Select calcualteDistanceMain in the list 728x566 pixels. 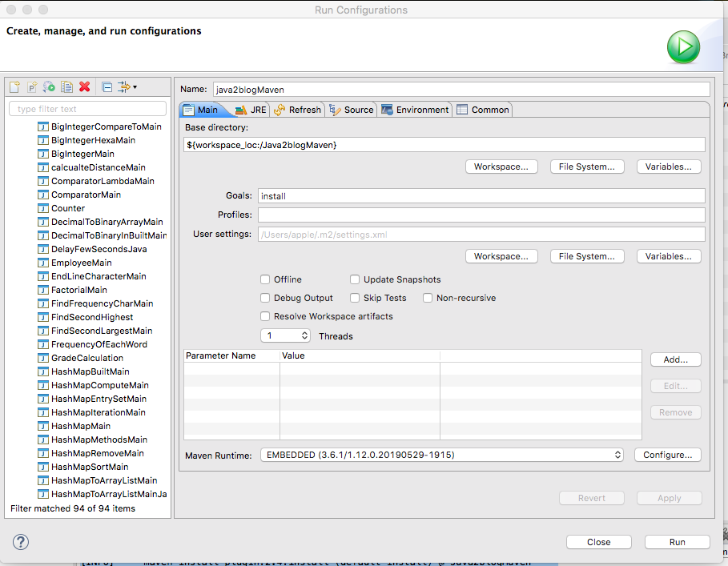point(99,167)
